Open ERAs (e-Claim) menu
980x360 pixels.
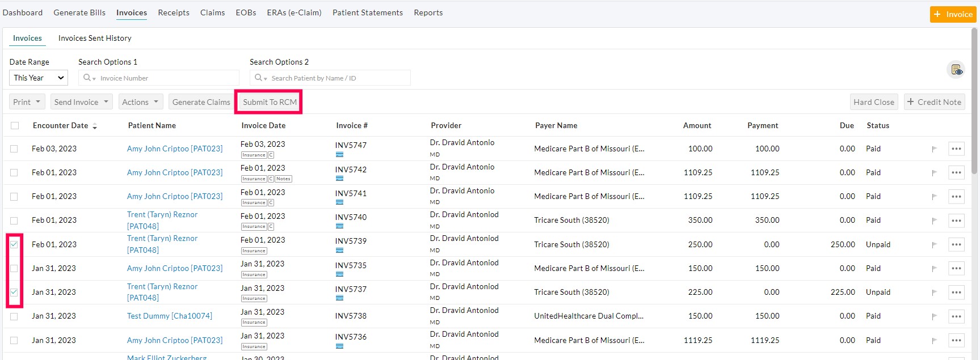(x=294, y=12)
